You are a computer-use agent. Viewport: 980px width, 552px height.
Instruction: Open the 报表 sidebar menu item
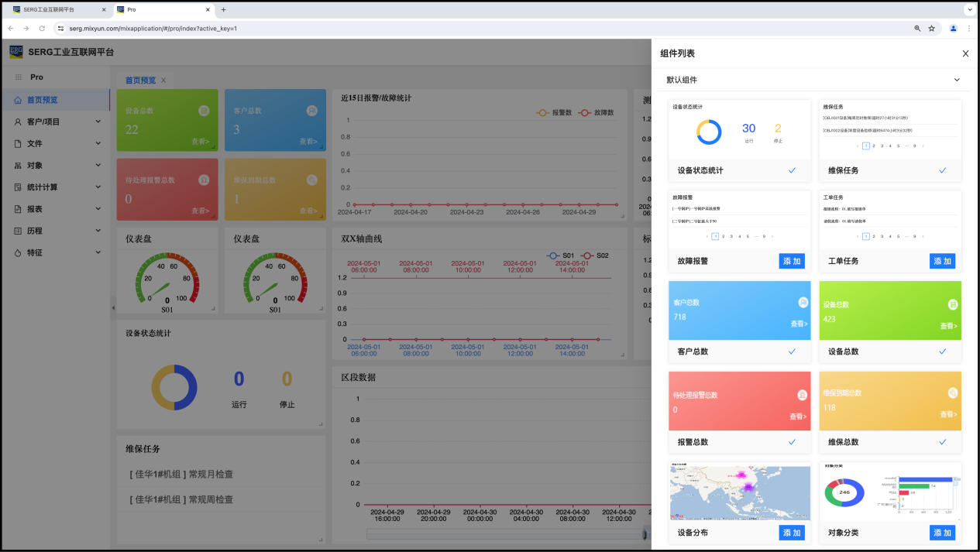tap(35, 209)
